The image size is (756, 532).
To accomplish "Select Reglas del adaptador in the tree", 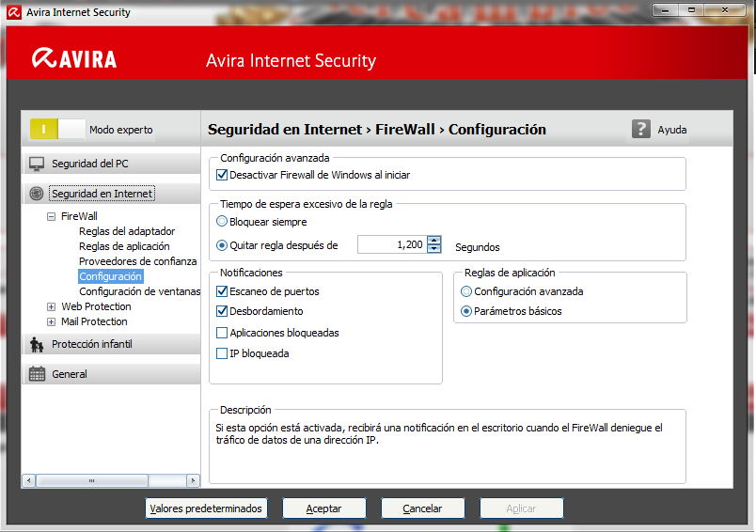I will click(x=127, y=231).
